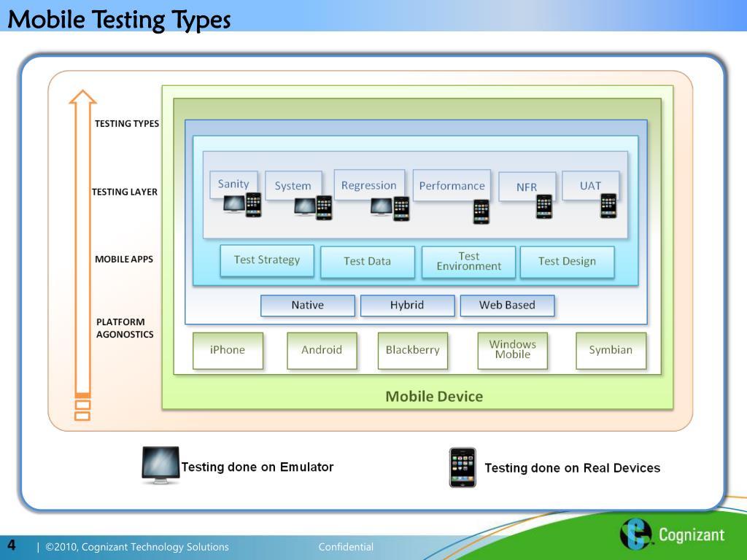This screenshot has height=560, width=747.
Task: Click the MOBILE APPS label
Action: point(124,260)
